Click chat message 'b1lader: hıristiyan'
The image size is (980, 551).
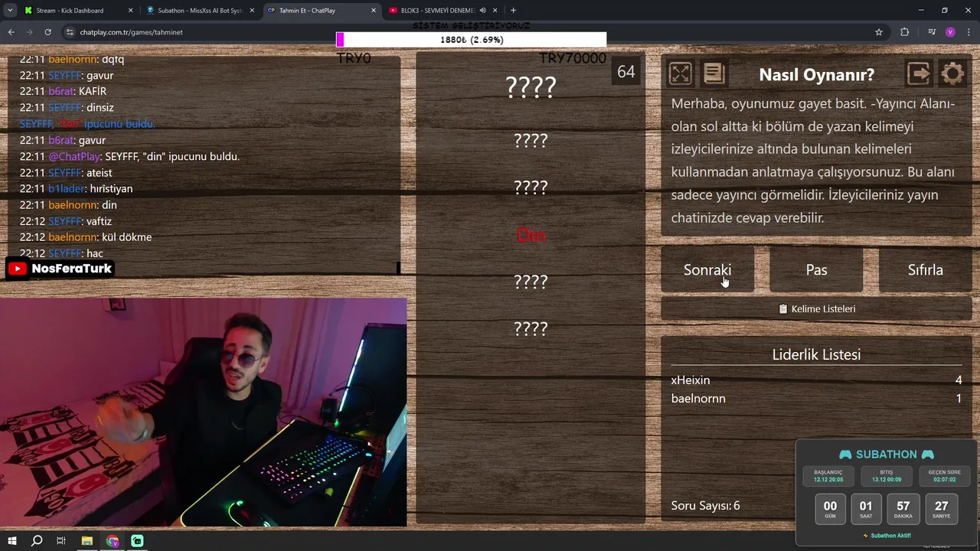[76, 189]
